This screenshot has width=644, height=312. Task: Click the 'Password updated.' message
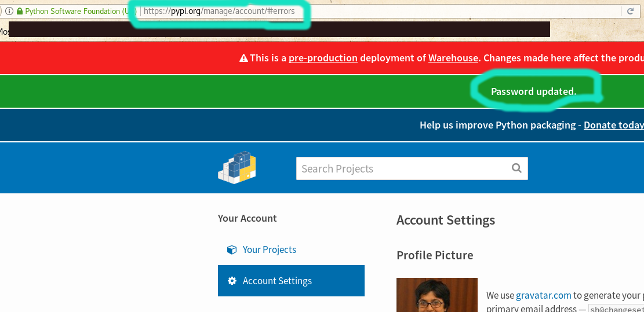point(533,91)
